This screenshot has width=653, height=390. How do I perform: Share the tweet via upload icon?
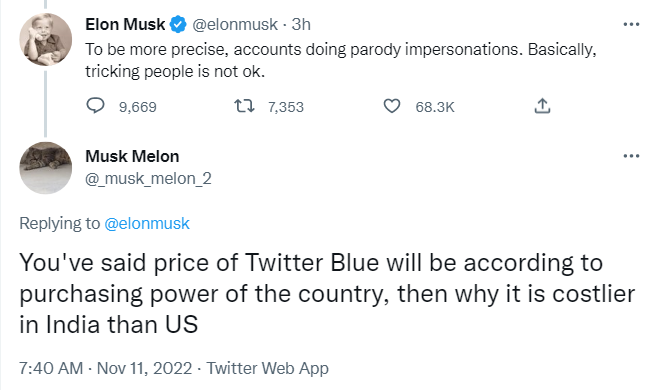pos(542,106)
